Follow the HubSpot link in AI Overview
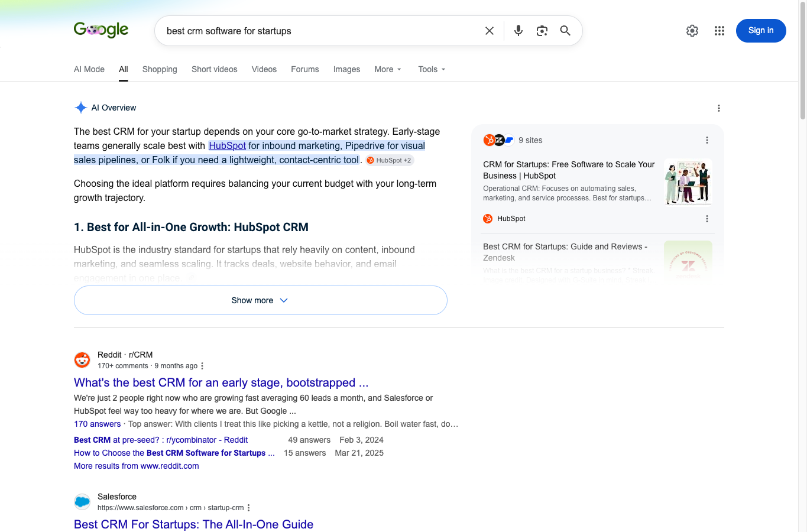 [x=227, y=145]
